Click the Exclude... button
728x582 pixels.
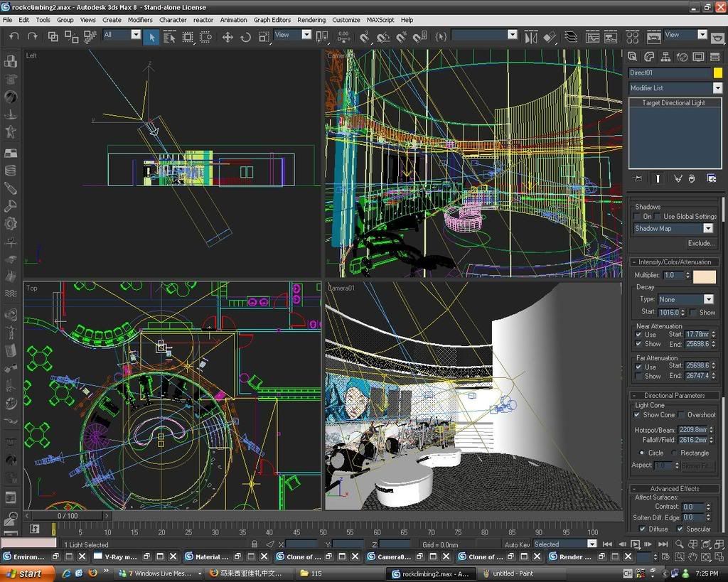(x=700, y=243)
